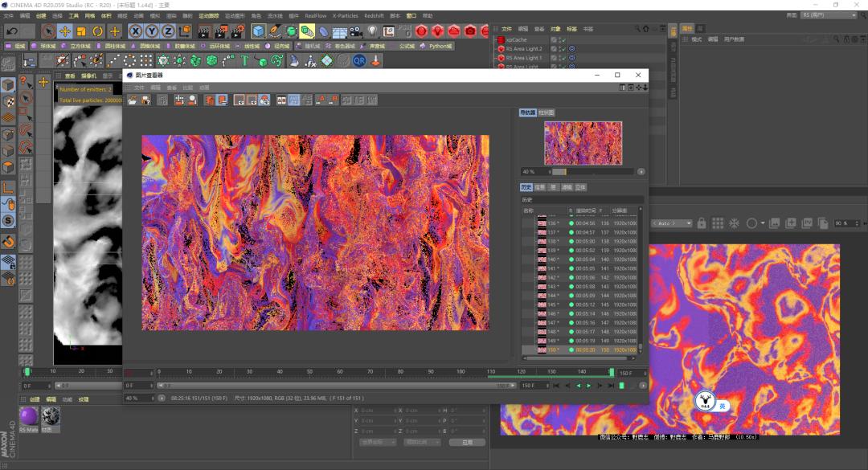This screenshot has width=868, height=470.
Task: Toggle the enable checkmark next to xpCache
Action: point(563,39)
